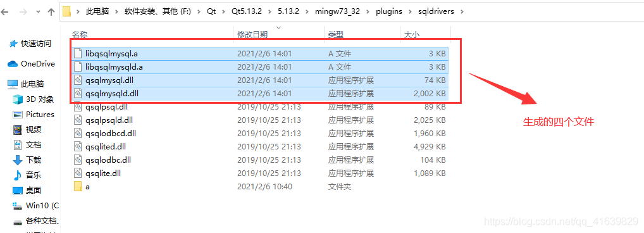The image size is (644, 233).
Task: Open Qt breadcrumb in address bar
Action: click(211, 11)
